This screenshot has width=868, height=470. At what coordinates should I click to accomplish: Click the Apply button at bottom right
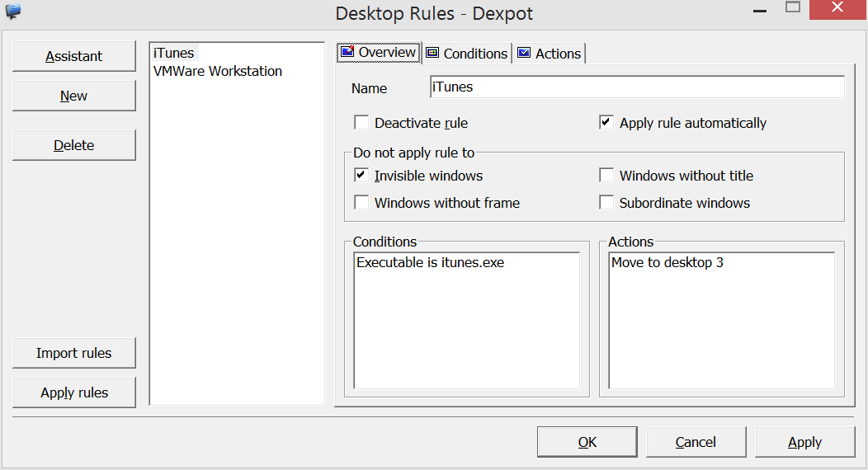pyautogui.click(x=805, y=442)
